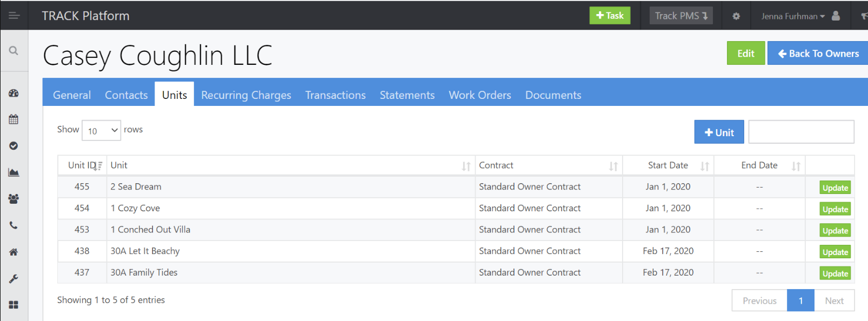
Task: Open the Statements tab
Action: point(408,95)
